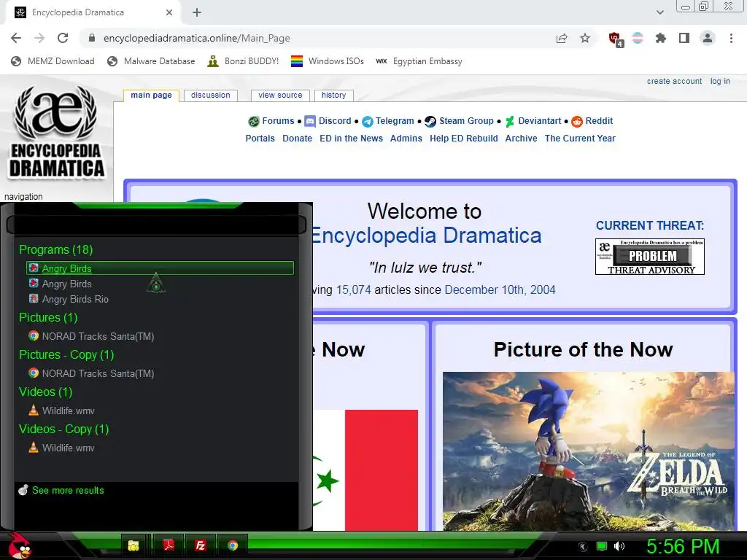The height and width of the screenshot is (560, 747).
Task: Open the Extensions puzzle piece menu
Action: (x=661, y=38)
